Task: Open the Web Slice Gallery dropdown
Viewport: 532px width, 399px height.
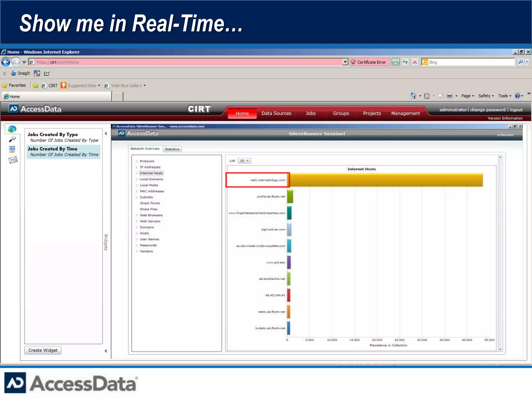Action: [125, 85]
